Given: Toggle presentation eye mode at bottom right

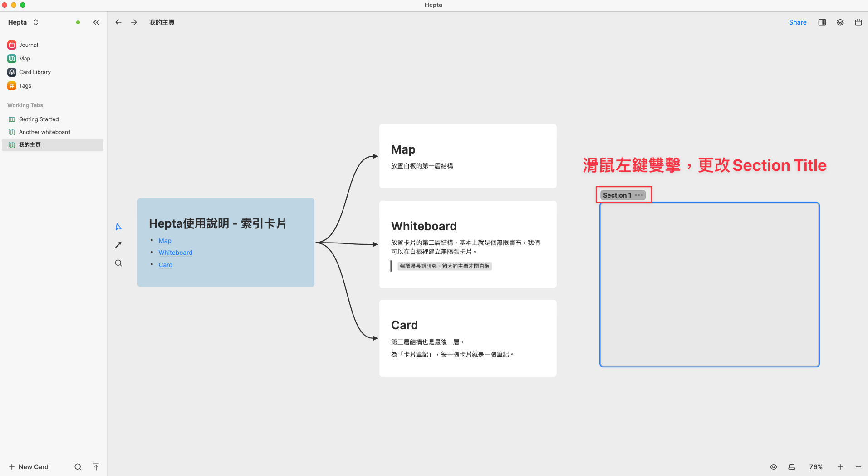Looking at the screenshot, I should tap(773, 466).
